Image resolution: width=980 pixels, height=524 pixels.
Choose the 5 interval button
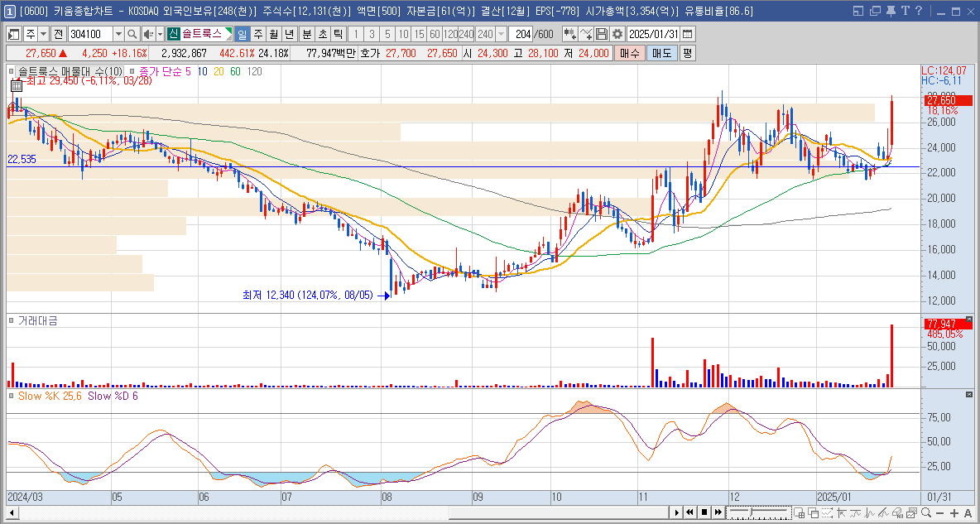coord(387,34)
